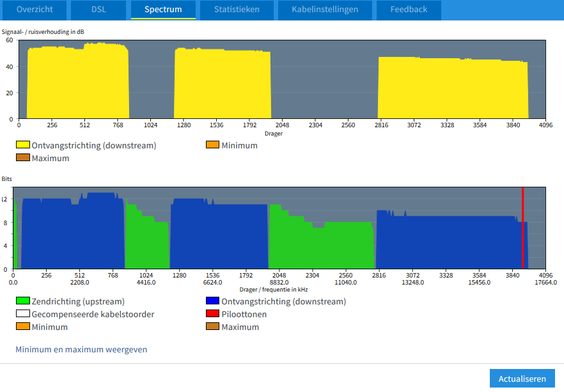Click the orange Minimum swatch under the Bits chart

click(x=23, y=327)
